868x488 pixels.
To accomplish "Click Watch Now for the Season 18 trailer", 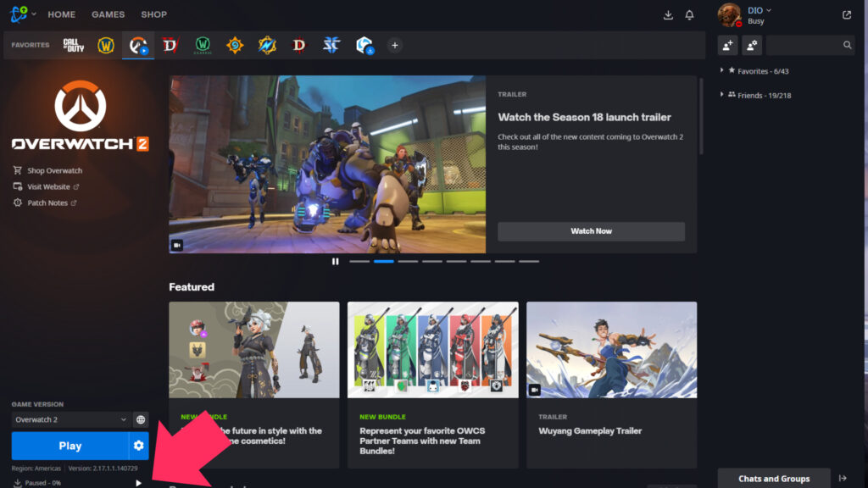I will [591, 231].
